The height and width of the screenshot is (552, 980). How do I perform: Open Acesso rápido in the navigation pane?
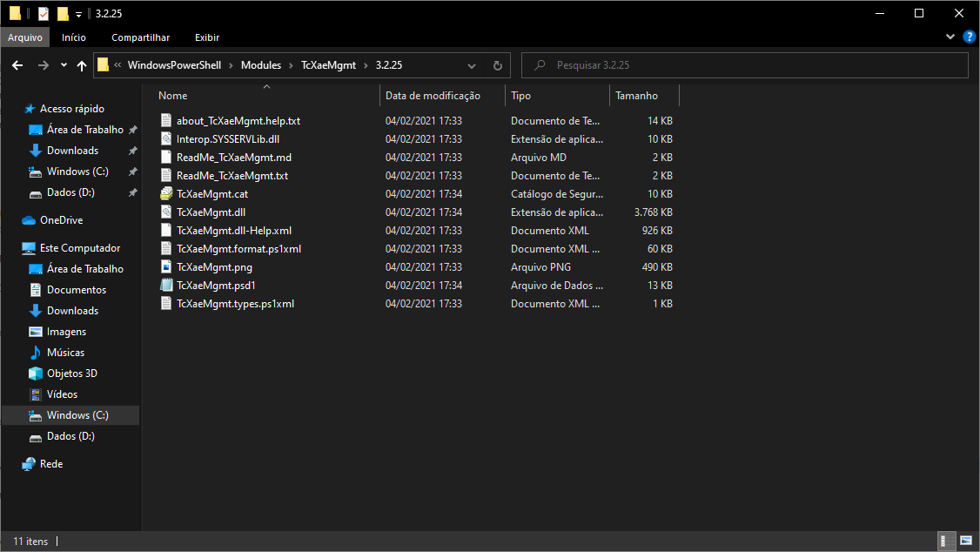pyautogui.click(x=72, y=109)
